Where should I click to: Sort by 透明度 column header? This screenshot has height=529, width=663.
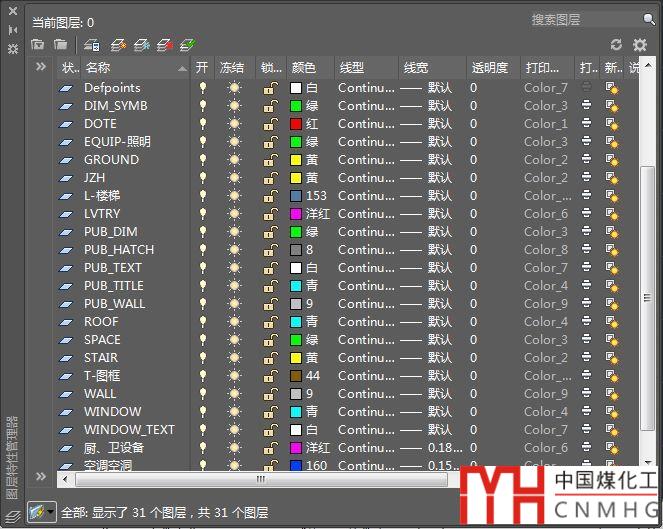[x=493, y=68]
